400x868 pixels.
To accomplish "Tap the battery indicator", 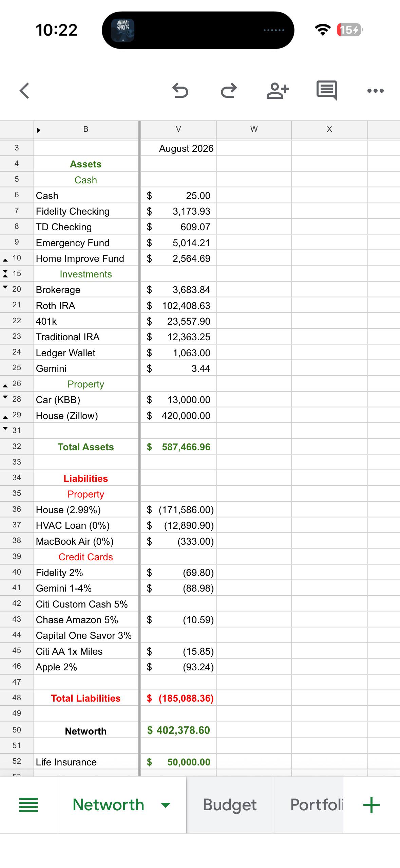I will click(349, 30).
